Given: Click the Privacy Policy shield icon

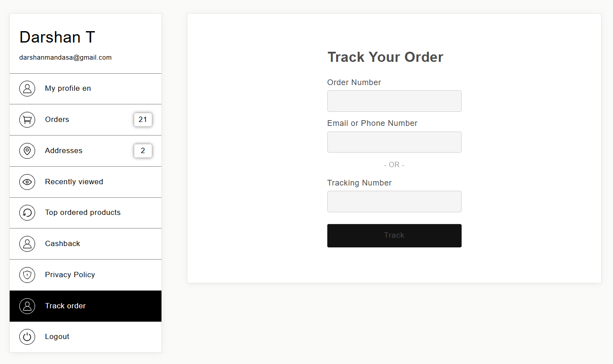Looking at the screenshot, I should 27,275.
